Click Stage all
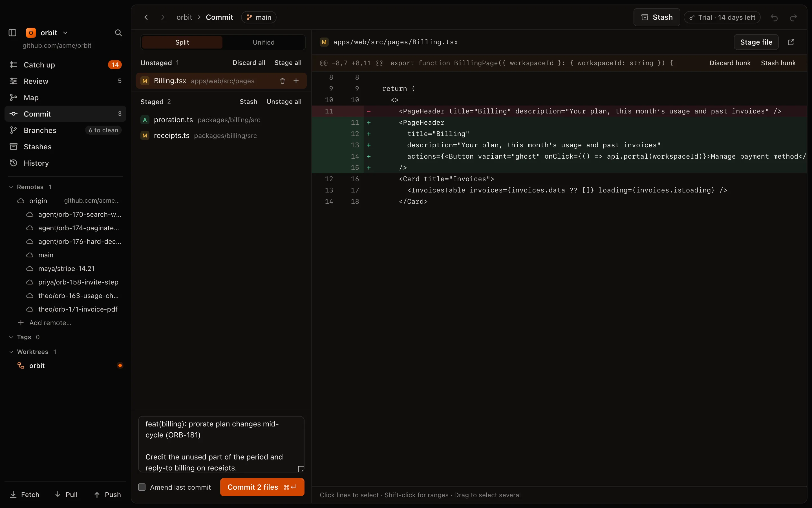Screen dimensions: 812x508 coord(288,62)
